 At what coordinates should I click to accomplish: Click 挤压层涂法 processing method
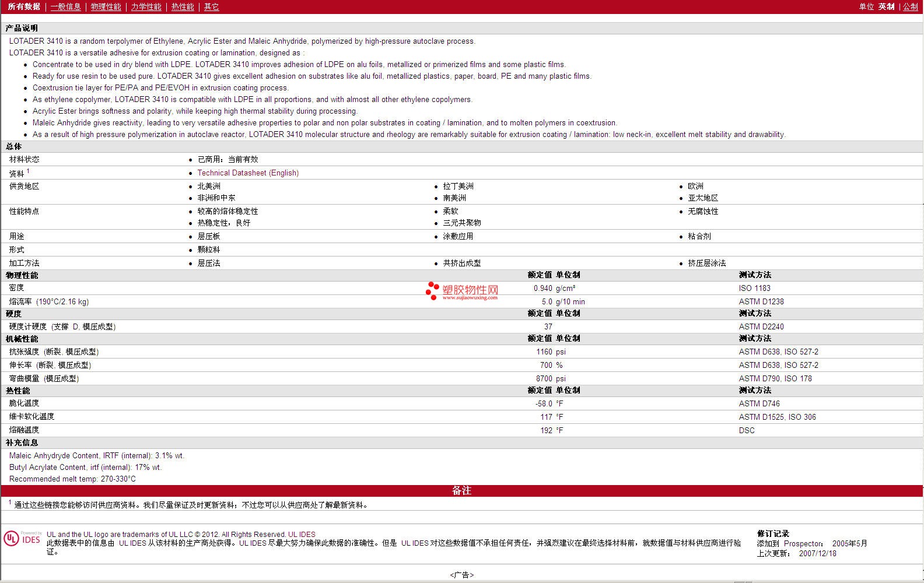coord(707,263)
